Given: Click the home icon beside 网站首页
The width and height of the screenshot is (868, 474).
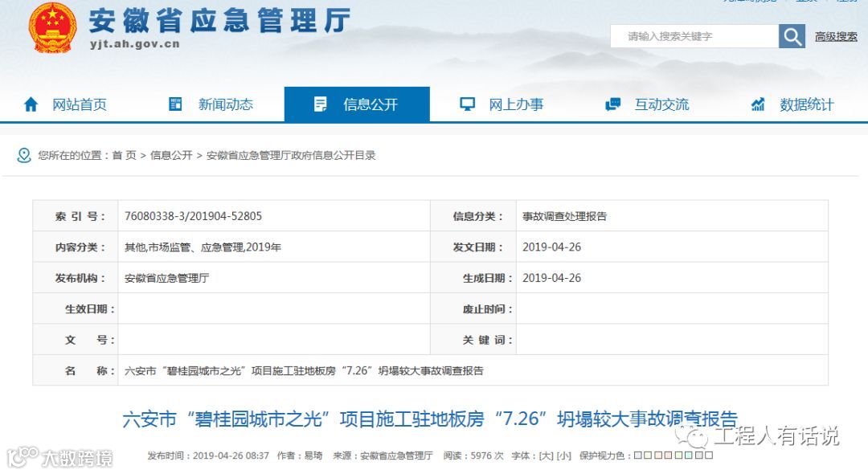Looking at the screenshot, I should pos(31,104).
